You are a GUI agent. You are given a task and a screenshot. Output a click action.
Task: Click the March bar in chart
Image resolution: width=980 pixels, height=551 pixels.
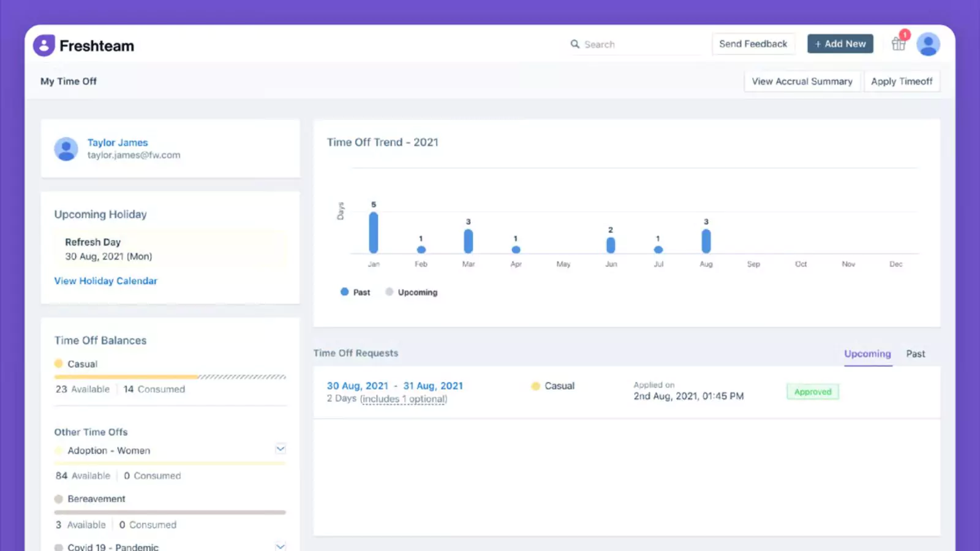point(469,241)
